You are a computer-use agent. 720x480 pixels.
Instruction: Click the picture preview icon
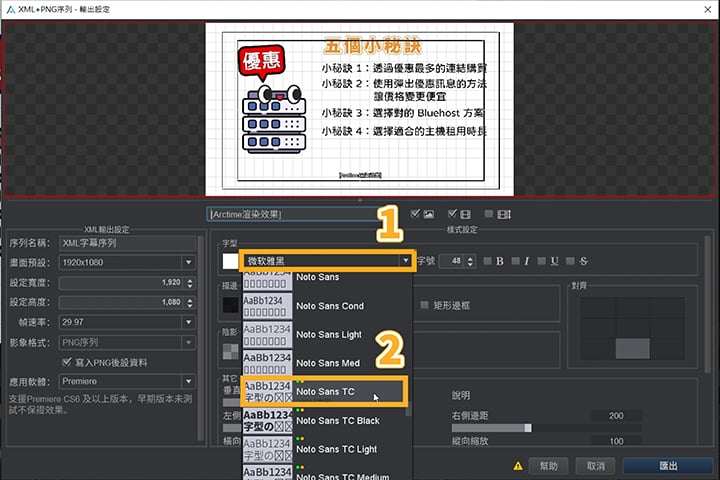(x=428, y=214)
